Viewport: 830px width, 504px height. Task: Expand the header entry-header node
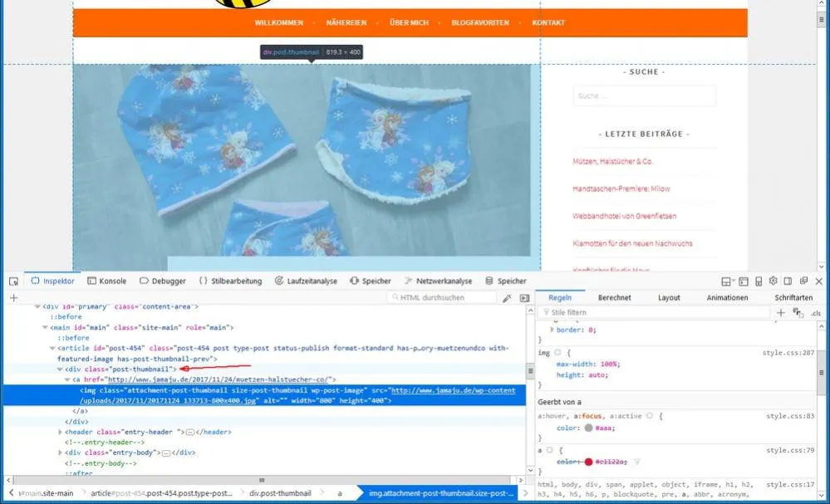click(60, 432)
